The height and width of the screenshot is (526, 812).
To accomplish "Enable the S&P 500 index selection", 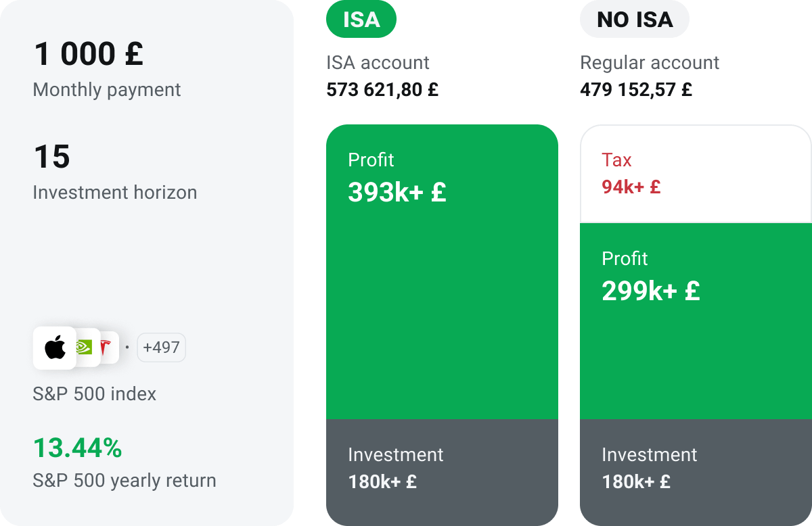I will [x=94, y=393].
